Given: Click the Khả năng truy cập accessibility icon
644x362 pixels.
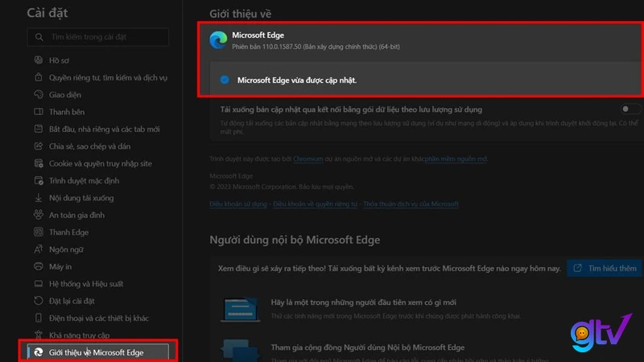Looking at the screenshot, I should coord(38,335).
